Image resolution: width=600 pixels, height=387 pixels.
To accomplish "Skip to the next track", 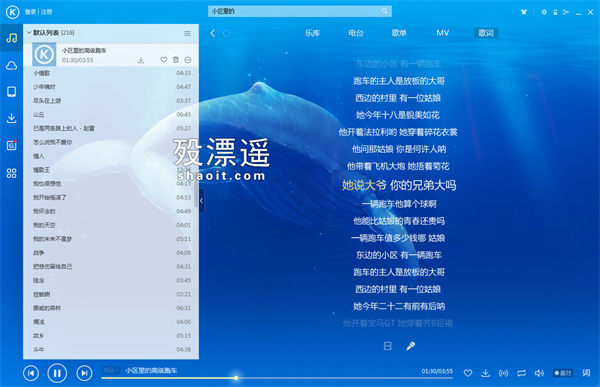I will pos(84,373).
